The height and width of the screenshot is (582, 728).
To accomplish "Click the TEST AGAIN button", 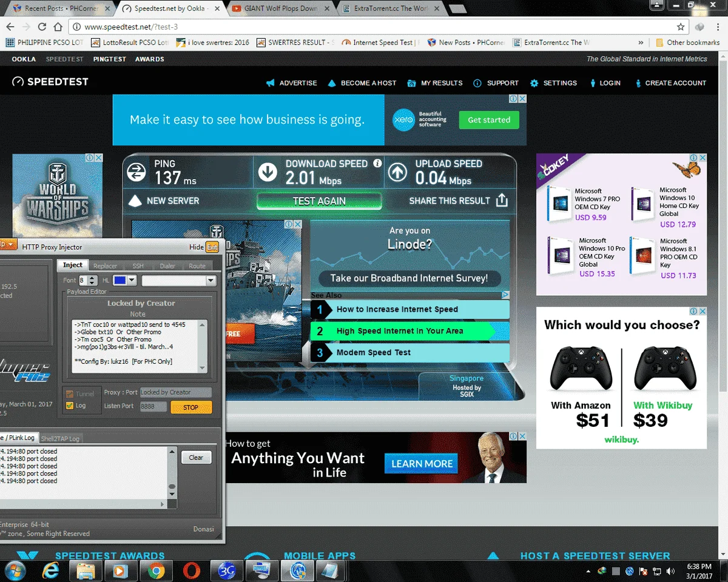I will (319, 201).
